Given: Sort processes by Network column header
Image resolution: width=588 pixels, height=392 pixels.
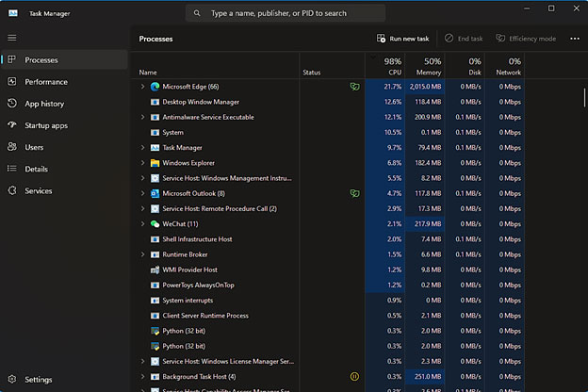Looking at the screenshot, I should pos(505,66).
